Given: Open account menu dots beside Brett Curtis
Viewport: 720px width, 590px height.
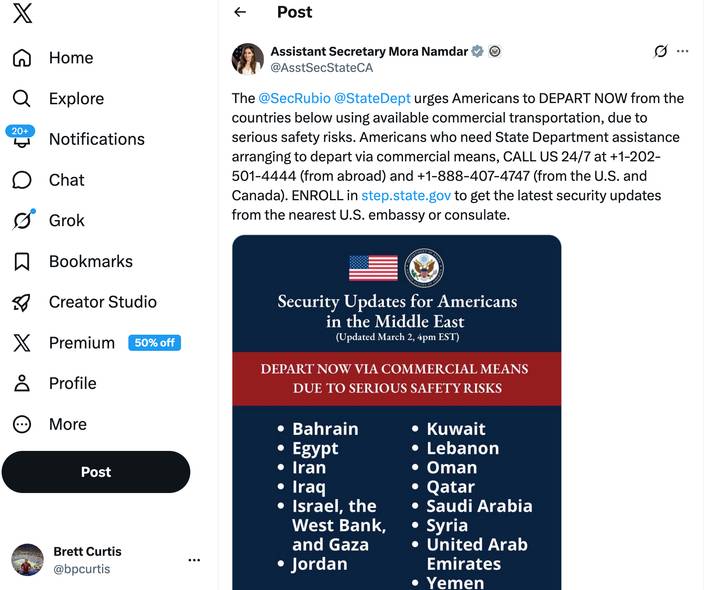Looking at the screenshot, I should pyautogui.click(x=194, y=560).
